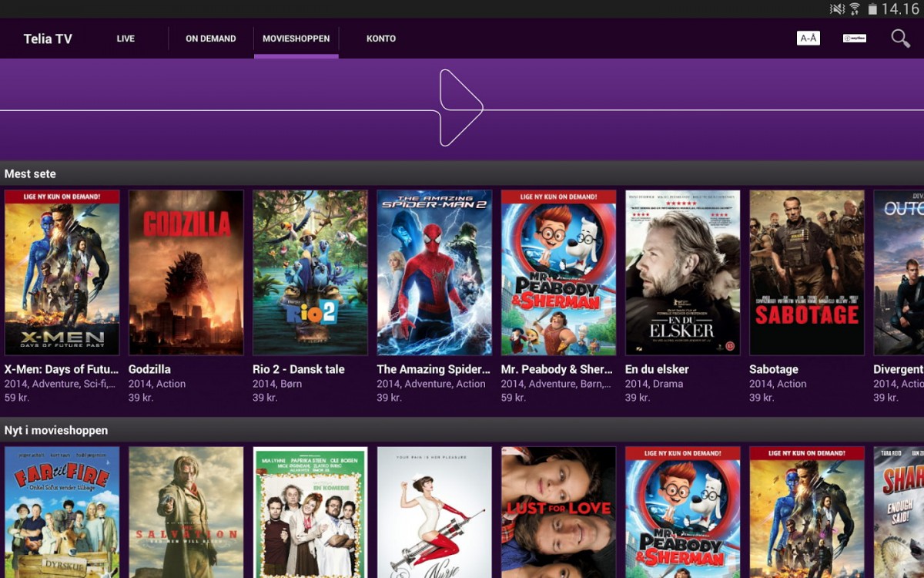Open the En du elsker poster
Screen dimensions: 924x578
(x=683, y=273)
